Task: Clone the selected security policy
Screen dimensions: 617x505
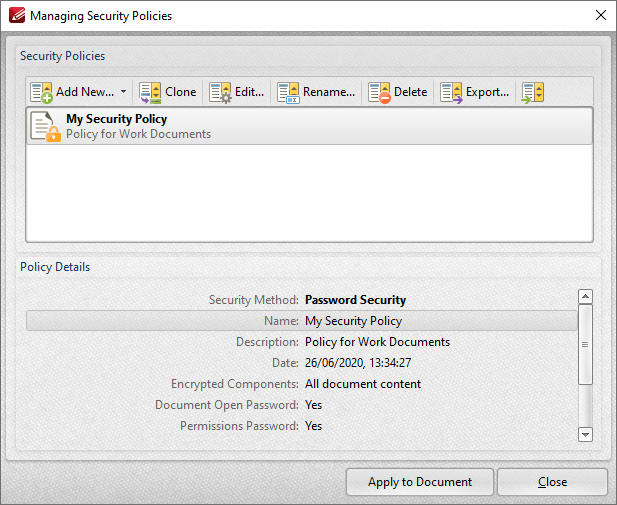Action: [168, 92]
